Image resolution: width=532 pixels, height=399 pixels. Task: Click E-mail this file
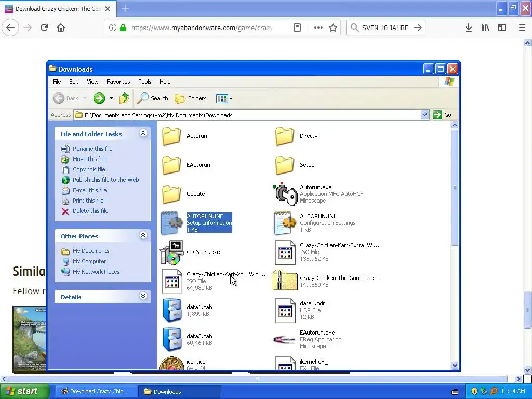coord(89,190)
